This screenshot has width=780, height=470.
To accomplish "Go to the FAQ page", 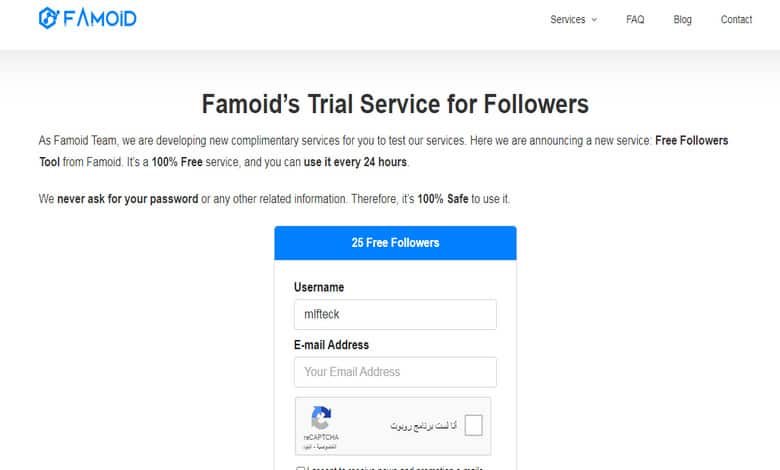I will [x=635, y=20].
